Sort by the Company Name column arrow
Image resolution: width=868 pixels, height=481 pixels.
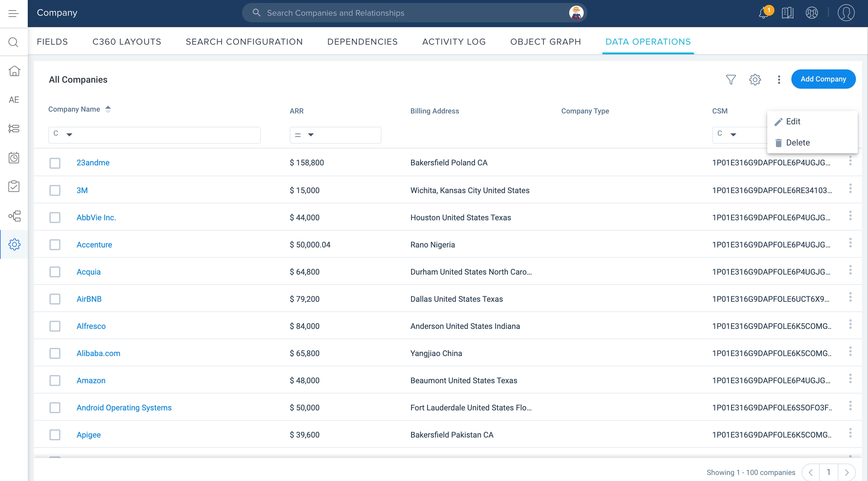tap(108, 109)
